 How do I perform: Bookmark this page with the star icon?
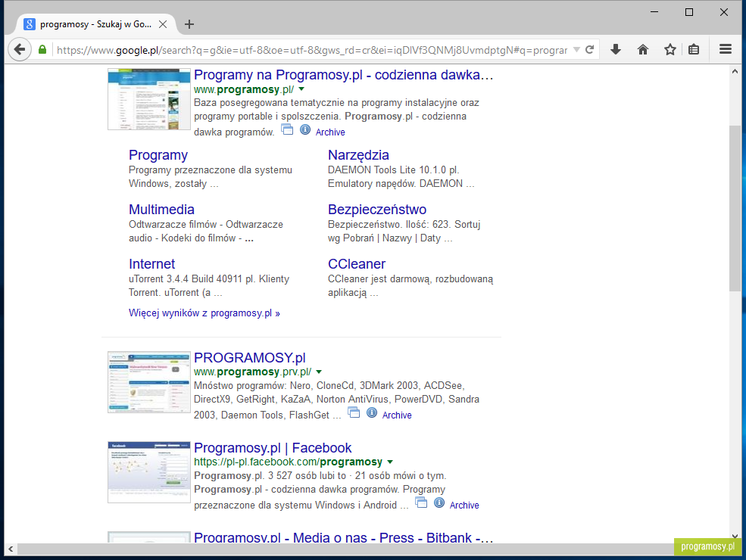[670, 49]
